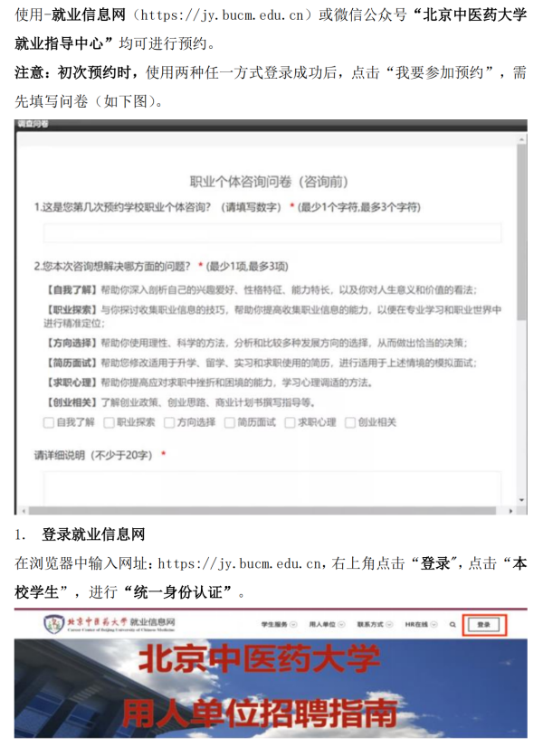543x756 pixels.
Task: Open the HR在线 menu
Action: [420, 624]
